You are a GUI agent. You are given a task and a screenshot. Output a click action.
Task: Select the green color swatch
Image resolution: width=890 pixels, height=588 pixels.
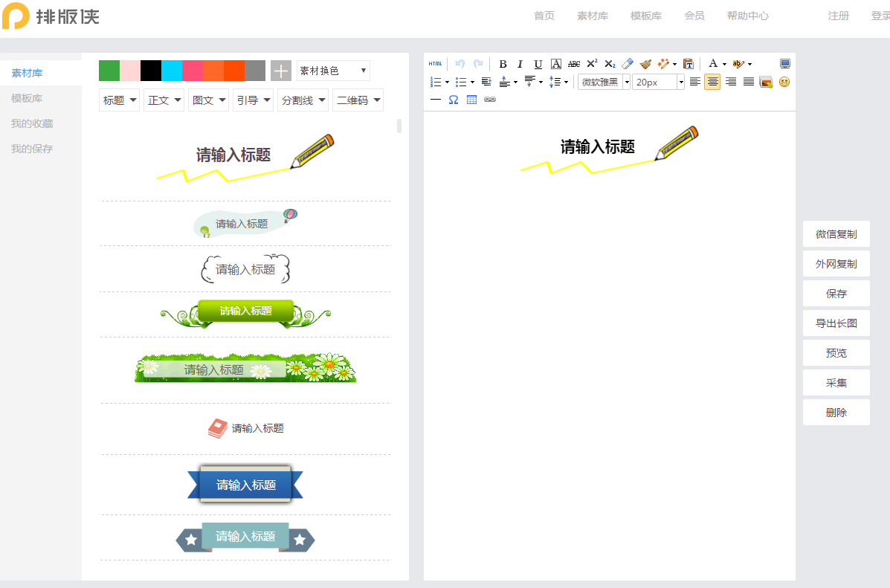click(109, 71)
